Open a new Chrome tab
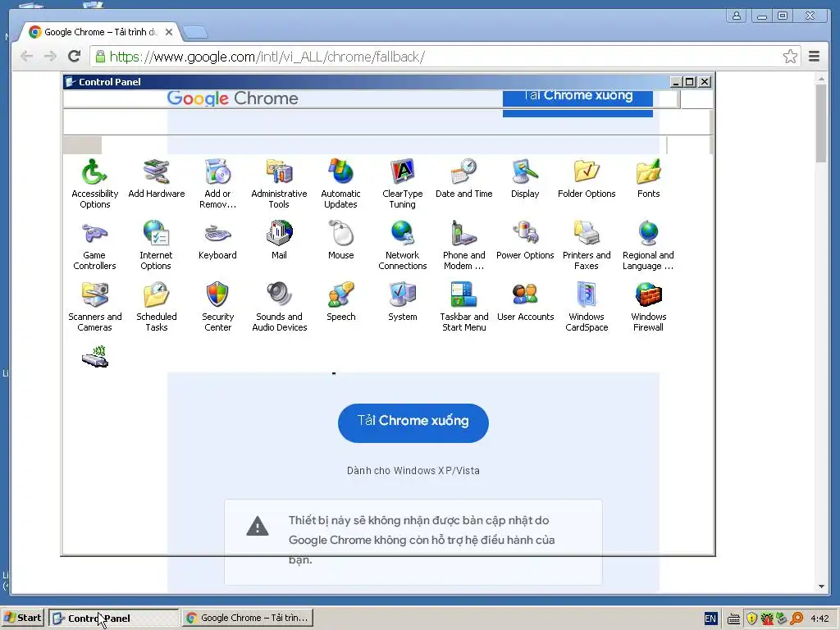This screenshot has height=630, width=840. coord(195,33)
